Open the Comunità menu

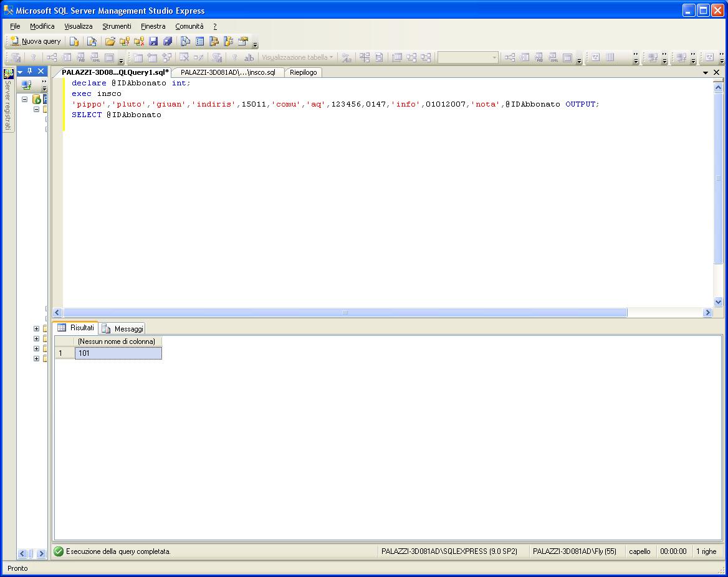pos(189,26)
